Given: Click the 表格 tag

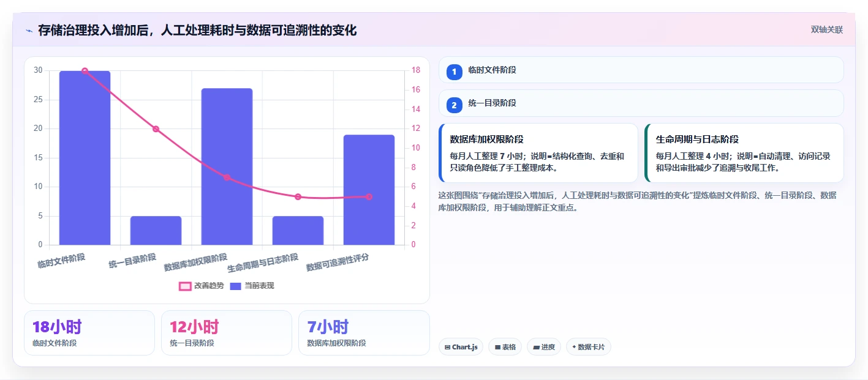Looking at the screenshot, I should pos(505,347).
